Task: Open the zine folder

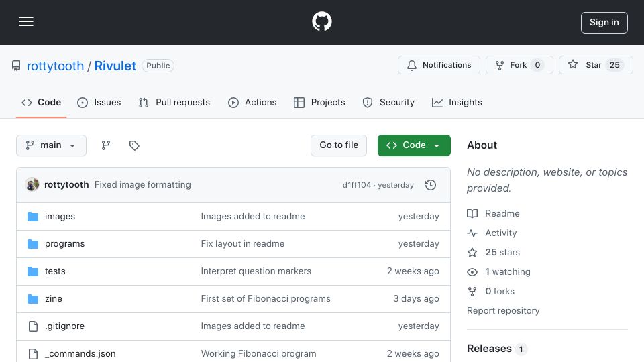Action: [x=54, y=299]
